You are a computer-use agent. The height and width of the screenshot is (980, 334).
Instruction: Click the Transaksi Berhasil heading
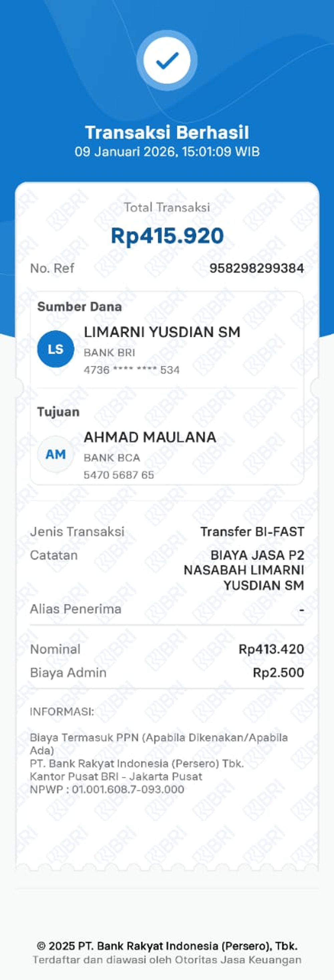click(x=167, y=133)
